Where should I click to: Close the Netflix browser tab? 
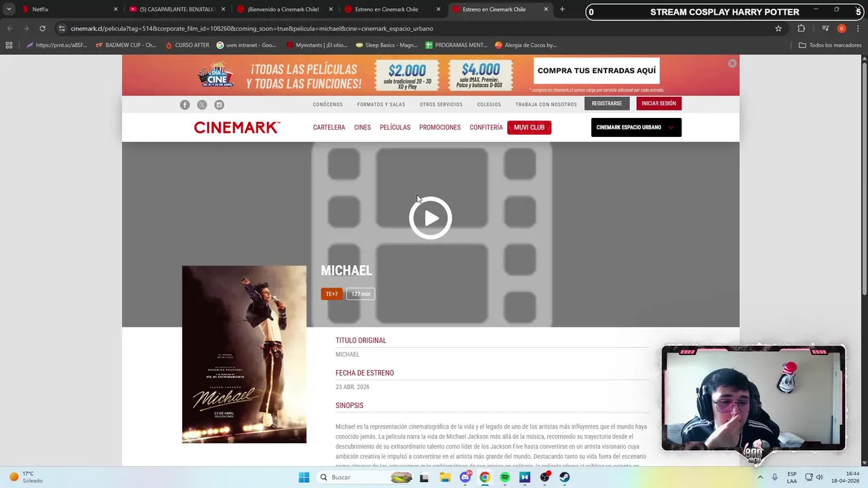pyautogui.click(x=115, y=9)
